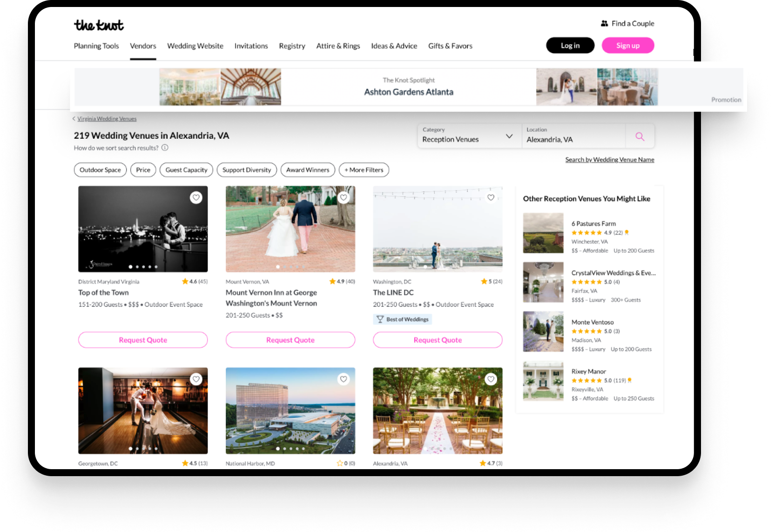Click the pink Sign up button

(628, 45)
